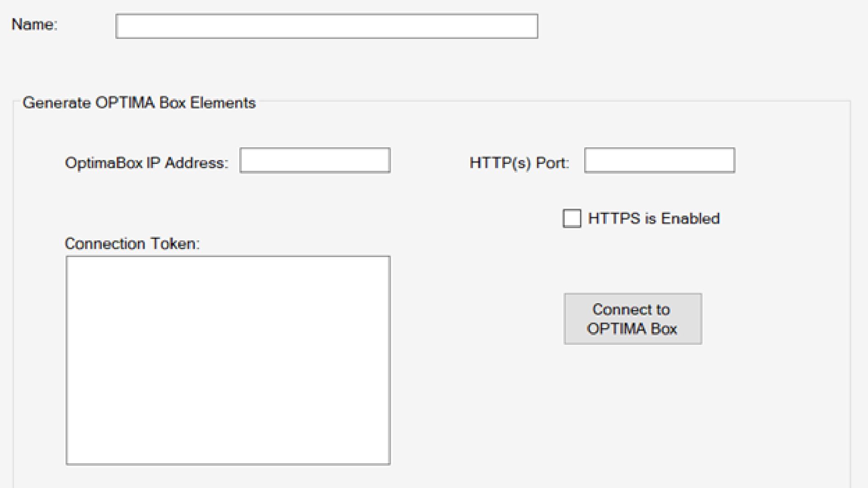This screenshot has width=868, height=488.
Task: Click the 'Name:' label
Action: (35, 24)
